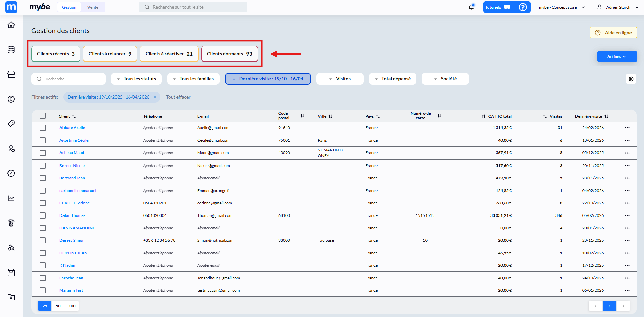The image size is (644, 317).
Task: Click the client Recherche field
Action: (69, 79)
